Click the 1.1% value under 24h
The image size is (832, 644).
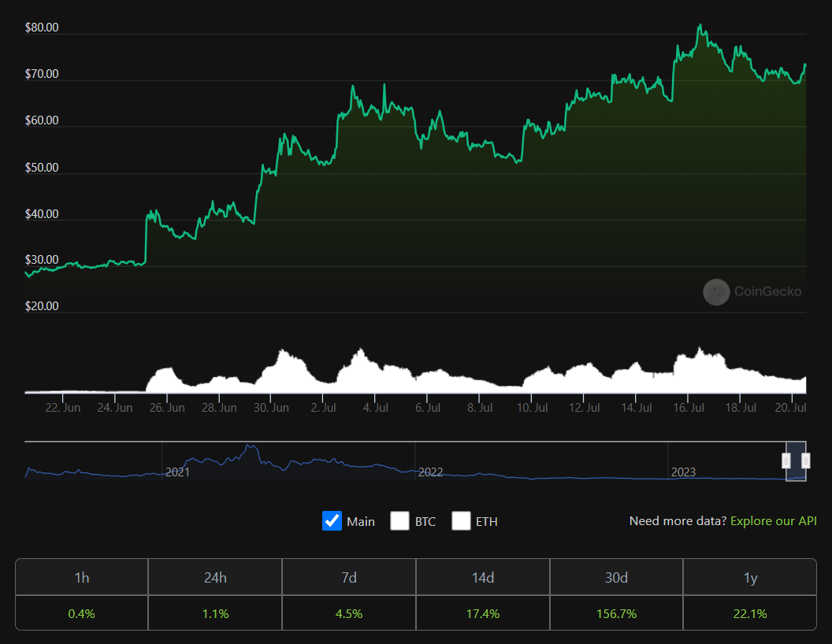215,614
